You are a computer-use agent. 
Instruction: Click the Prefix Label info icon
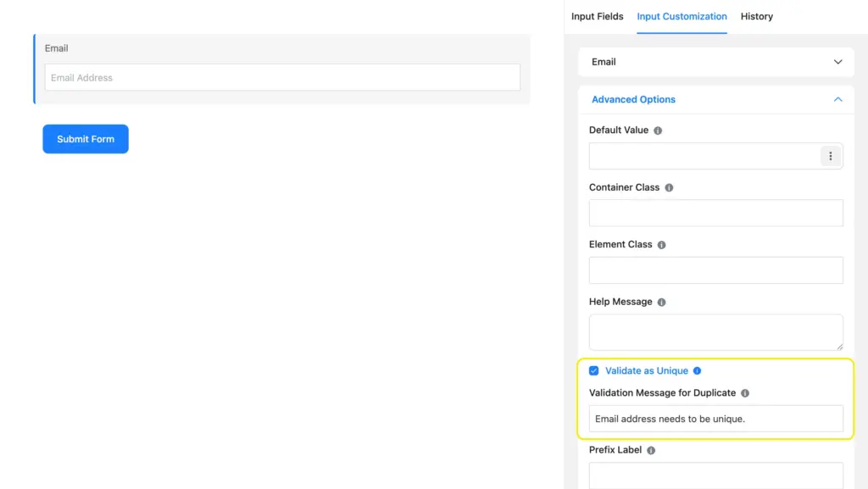point(650,450)
